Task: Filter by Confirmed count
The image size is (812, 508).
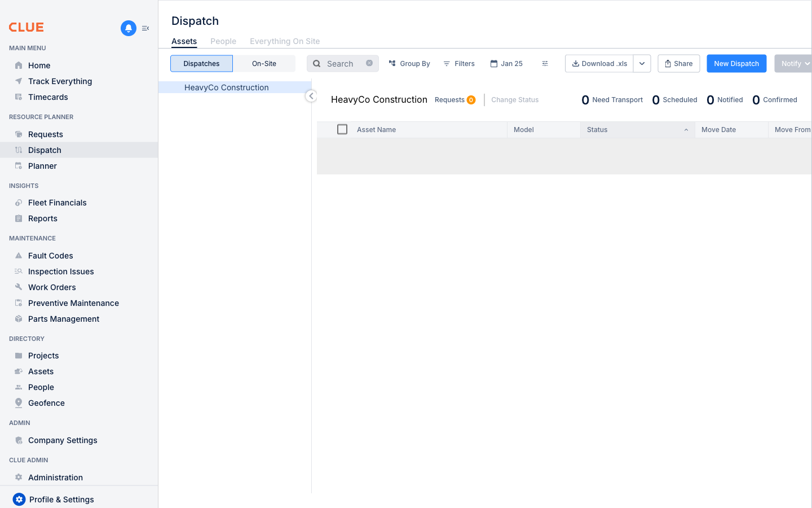Action: (x=775, y=100)
